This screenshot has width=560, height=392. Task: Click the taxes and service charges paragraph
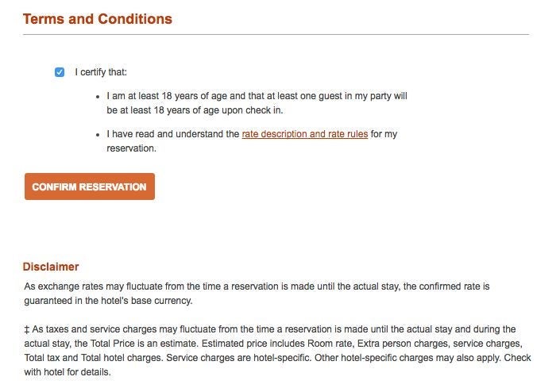277,351
